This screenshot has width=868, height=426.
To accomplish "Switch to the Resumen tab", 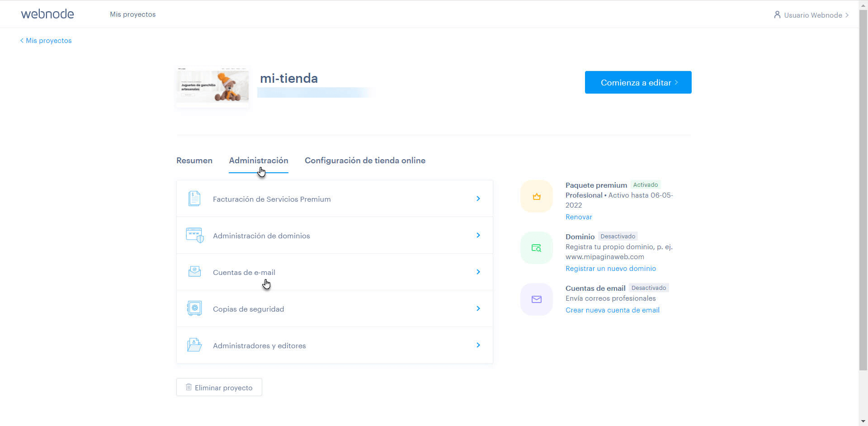I will click(194, 161).
